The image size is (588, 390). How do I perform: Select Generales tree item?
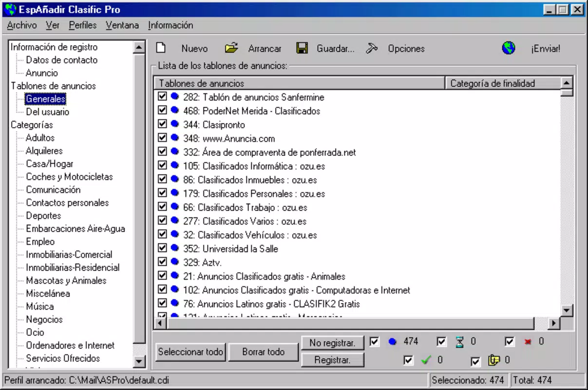click(46, 99)
